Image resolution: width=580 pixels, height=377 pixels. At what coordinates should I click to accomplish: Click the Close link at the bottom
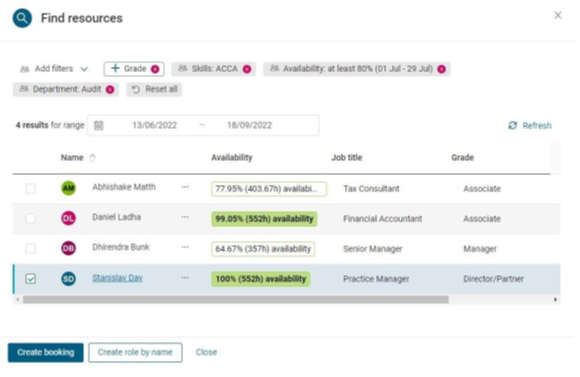click(x=206, y=352)
